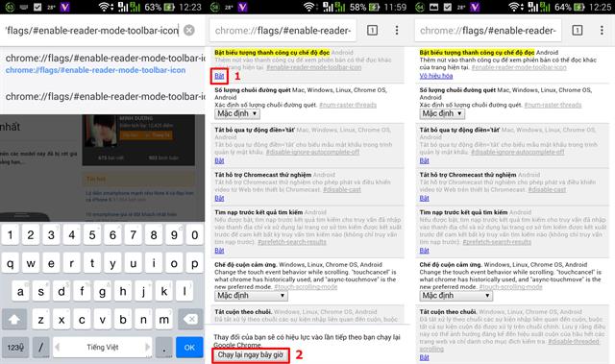Screen dimensions: 615x364
Task: Right screen: click Bật under 'Tìm nạp trước kết quả tìm kiếm'
Action: click(x=425, y=251)
